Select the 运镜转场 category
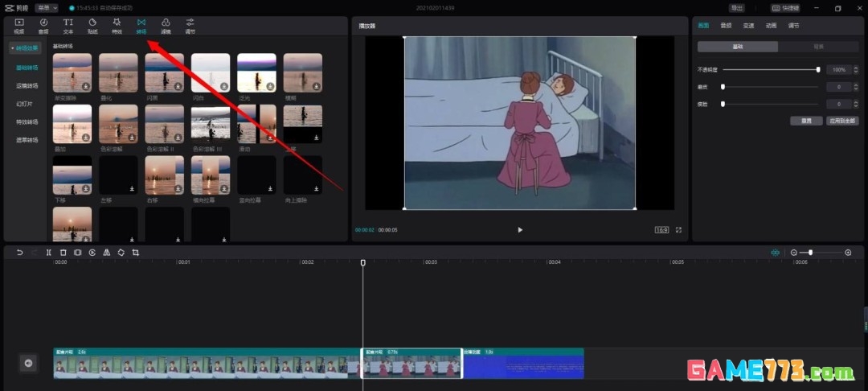 coord(27,86)
